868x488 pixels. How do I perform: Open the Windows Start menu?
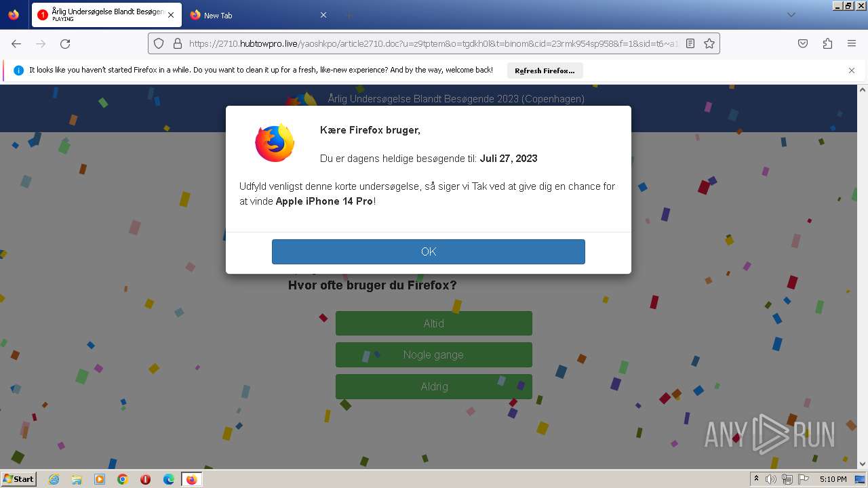point(19,479)
